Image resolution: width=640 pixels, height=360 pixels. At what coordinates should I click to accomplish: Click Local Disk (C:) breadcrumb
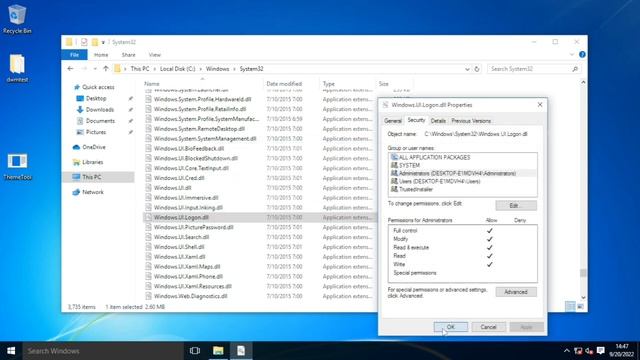[178, 69]
